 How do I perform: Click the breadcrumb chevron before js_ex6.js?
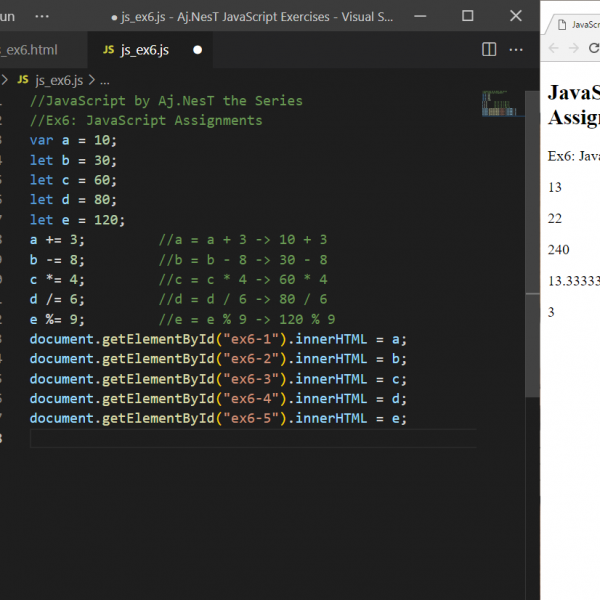pos(6,80)
